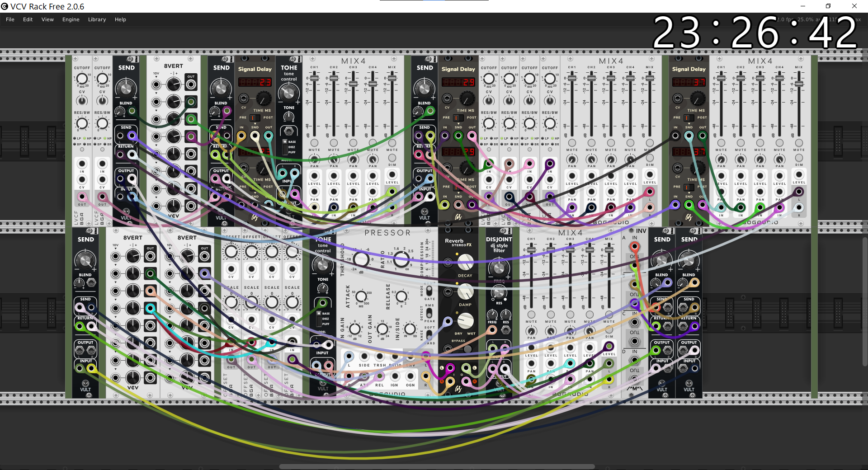The image size is (868, 470).
Task: Click the PRESSOR IN GAIN knob
Action: pyautogui.click(x=355, y=328)
